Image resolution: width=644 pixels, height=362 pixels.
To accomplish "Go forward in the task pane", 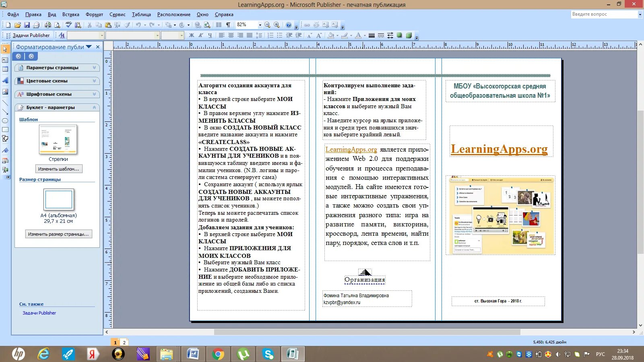I will coord(31,56).
